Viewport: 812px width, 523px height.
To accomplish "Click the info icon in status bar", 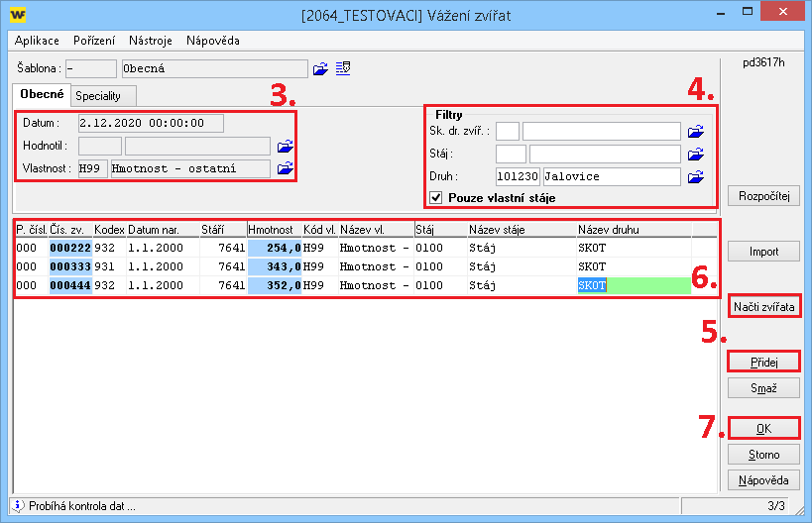I will point(18,505).
